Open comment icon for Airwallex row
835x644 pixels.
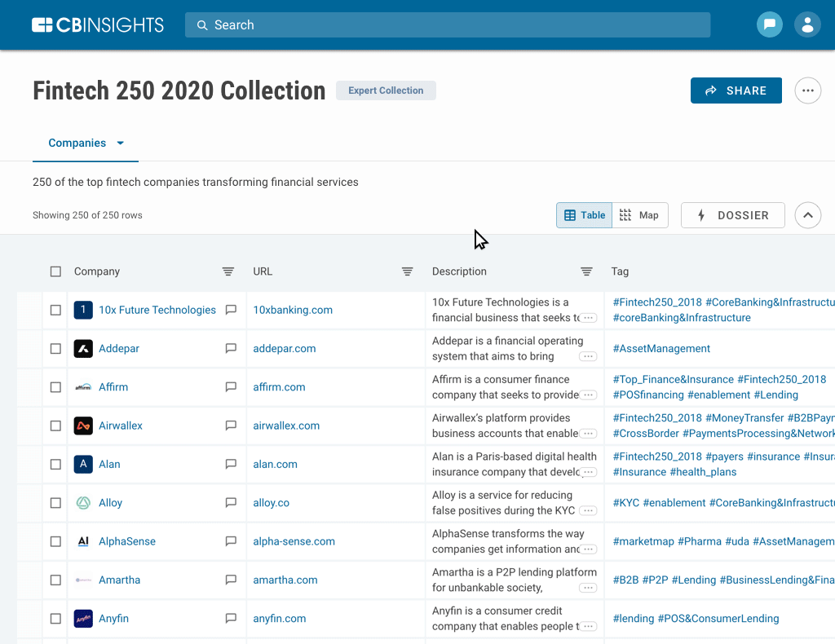231,426
